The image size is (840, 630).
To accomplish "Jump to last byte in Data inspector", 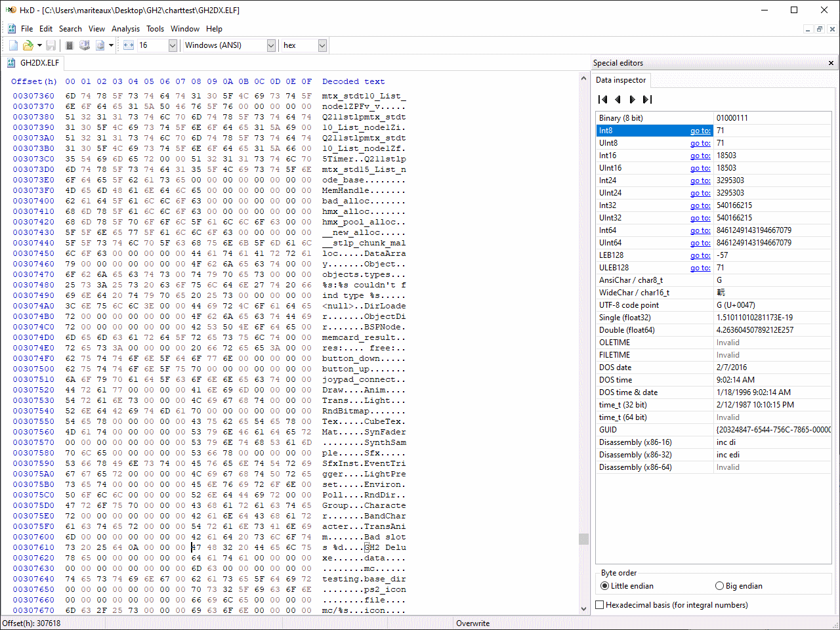I will pos(647,100).
